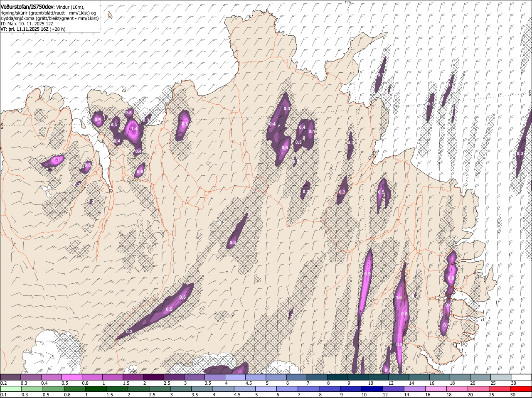Viewport: 532px width, 398px height.
Task: Click the 'N99' label on the right edge
Action: 530,94
